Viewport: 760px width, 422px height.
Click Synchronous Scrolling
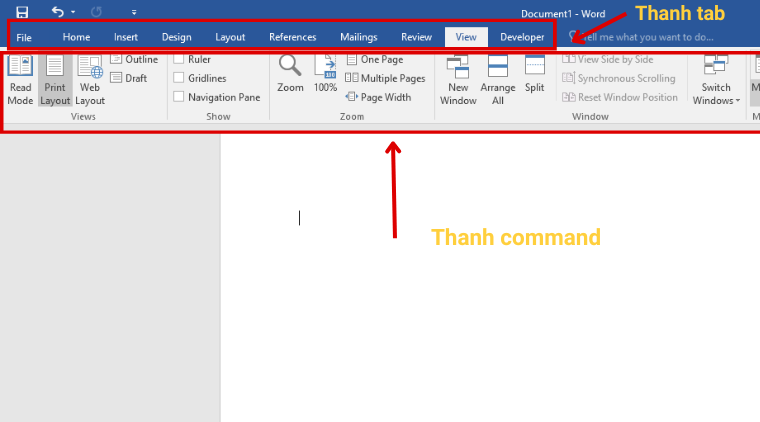point(619,78)
